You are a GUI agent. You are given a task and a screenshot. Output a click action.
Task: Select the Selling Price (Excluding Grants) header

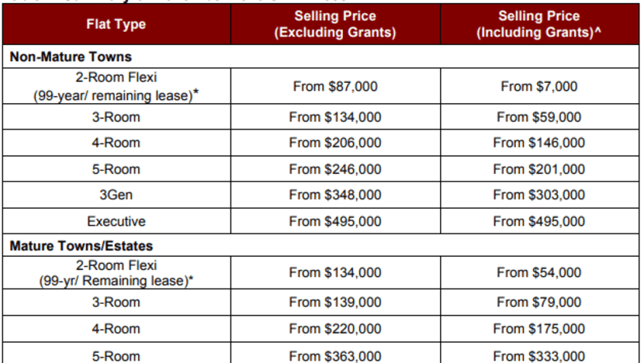(x=335, y=24)
